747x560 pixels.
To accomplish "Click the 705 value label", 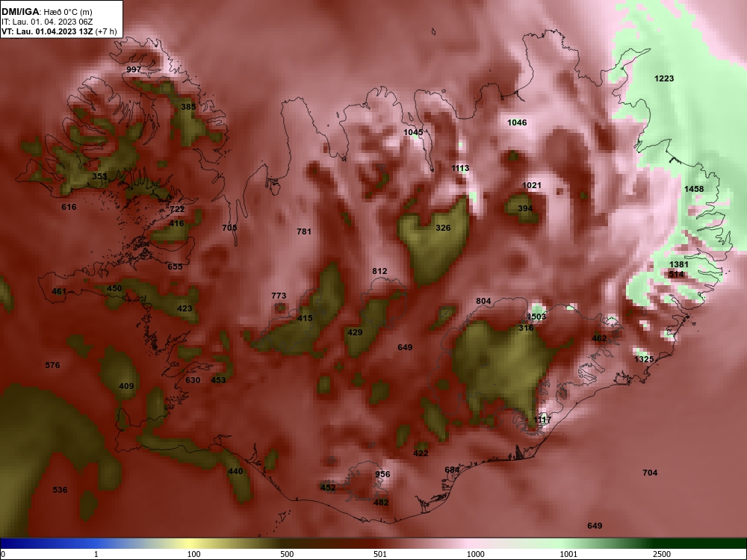I will (229, 228).
